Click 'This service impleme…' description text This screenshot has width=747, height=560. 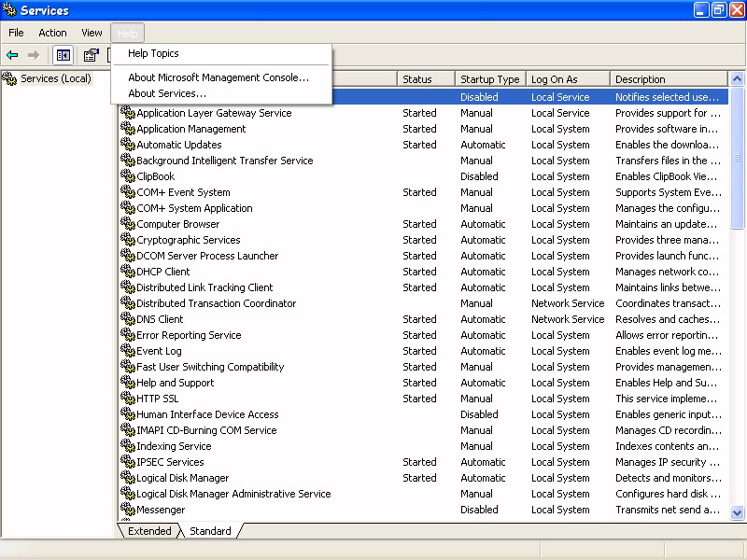click(666, 399)
